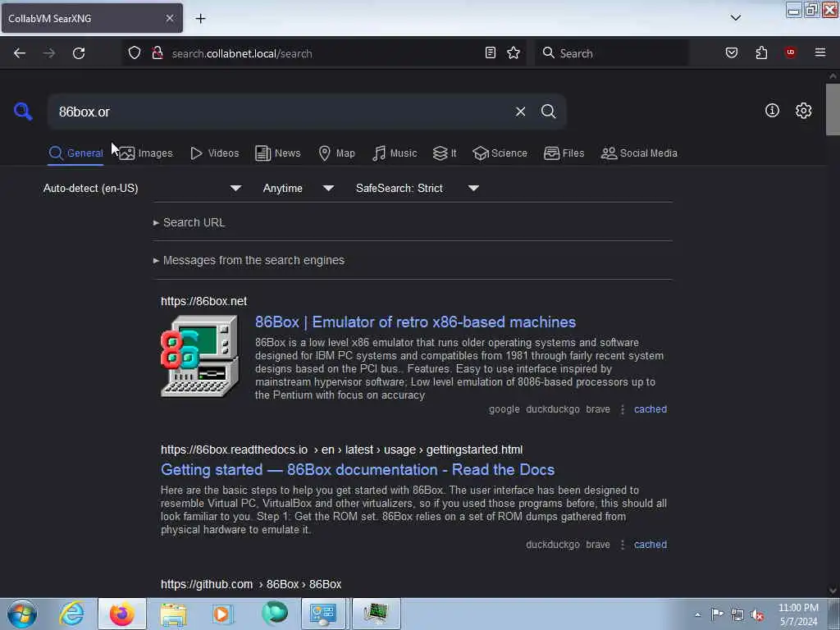Show hidden system tray icons
The width and height of the screenshot is (840, 630).
click(x=697, y=615)
